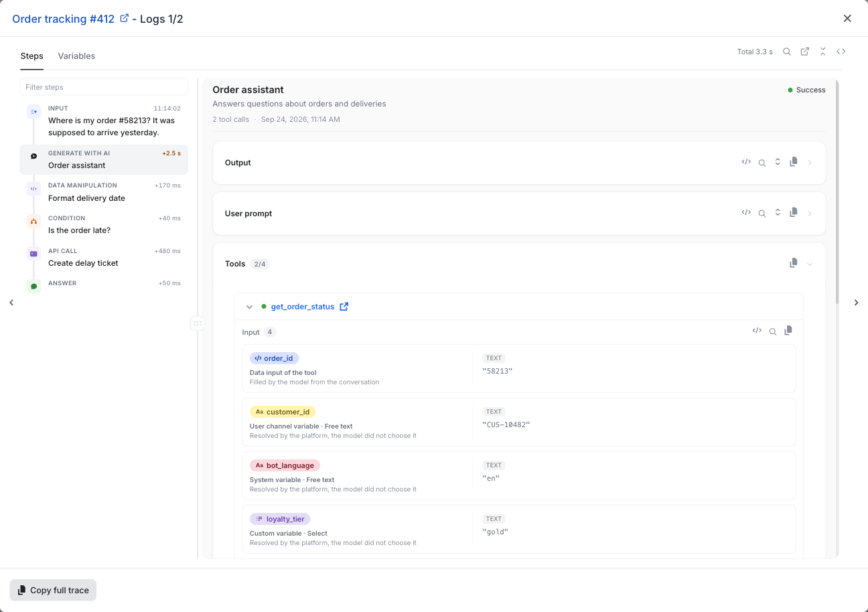Show the User prompt section as code

746,213
